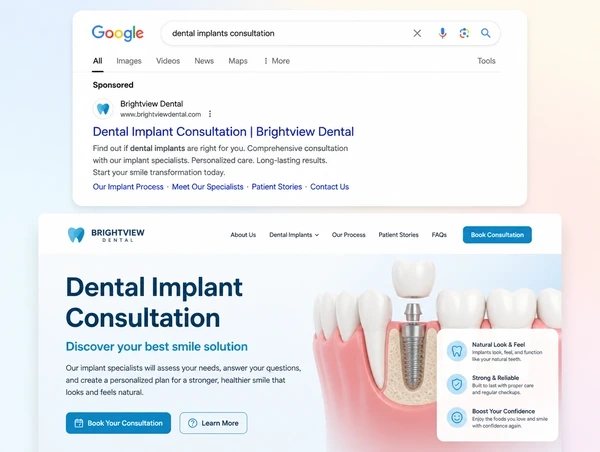Switch to the Videos tab
The height and width of the screenshot is (452, 600).
click(168, 61)
